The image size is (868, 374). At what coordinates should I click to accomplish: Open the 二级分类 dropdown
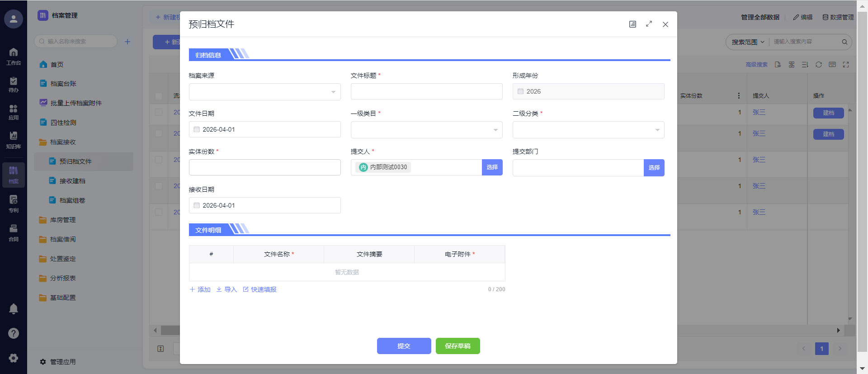click(588, 130)
